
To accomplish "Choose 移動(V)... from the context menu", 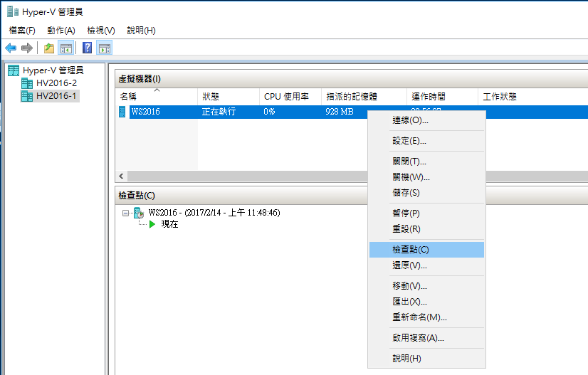I will tap(426, 286).
